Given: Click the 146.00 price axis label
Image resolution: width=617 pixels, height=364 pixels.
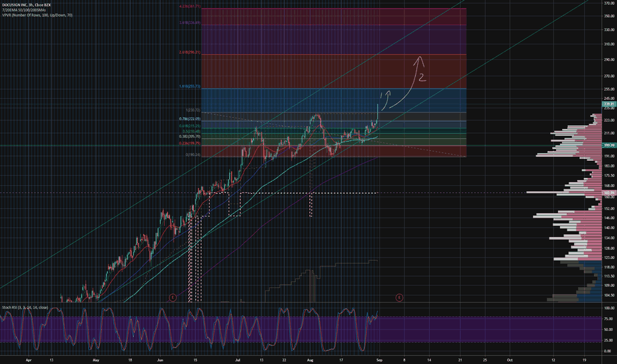Looking at the screenshot, I should click(609, 218).
